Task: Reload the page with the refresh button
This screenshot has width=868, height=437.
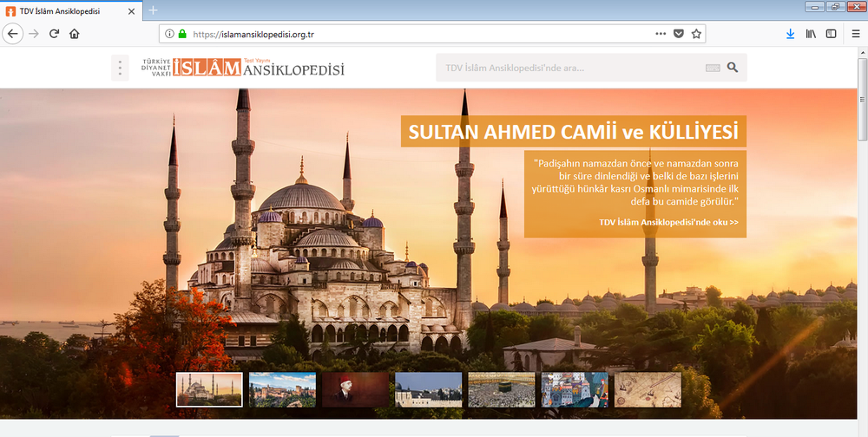Action: (x=54, y=34)
